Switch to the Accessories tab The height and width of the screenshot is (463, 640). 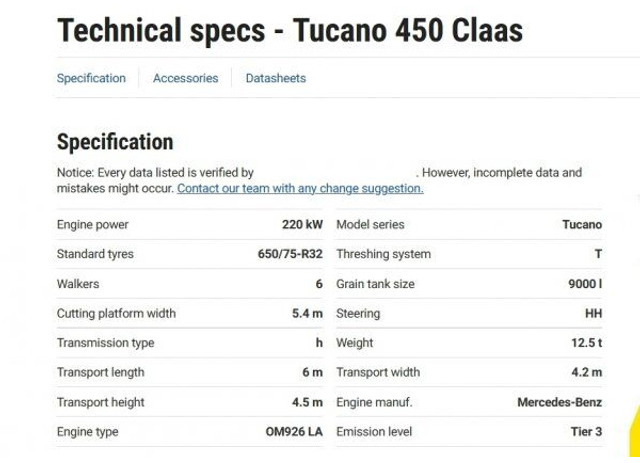tap(185, 78)
